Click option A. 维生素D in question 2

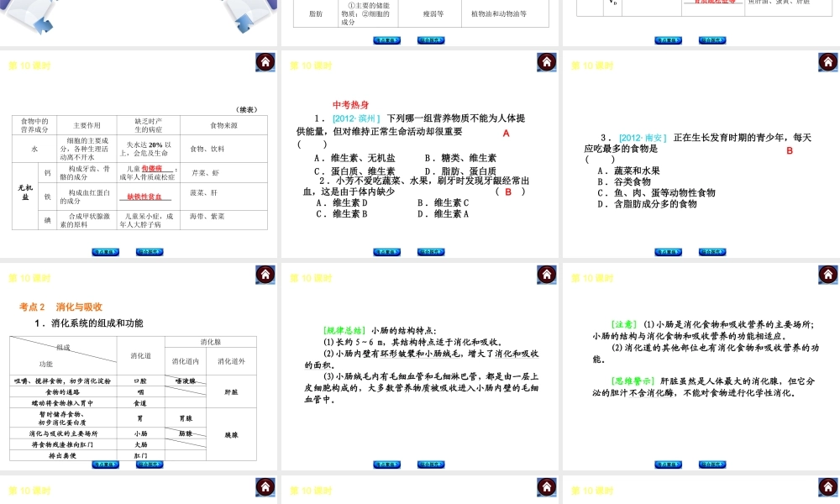coord(342,203)
